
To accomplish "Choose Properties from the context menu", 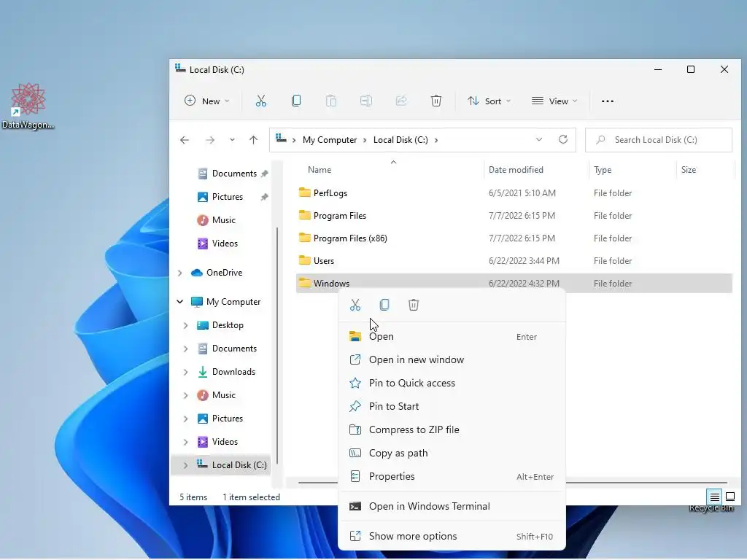I will click(452, 477).
